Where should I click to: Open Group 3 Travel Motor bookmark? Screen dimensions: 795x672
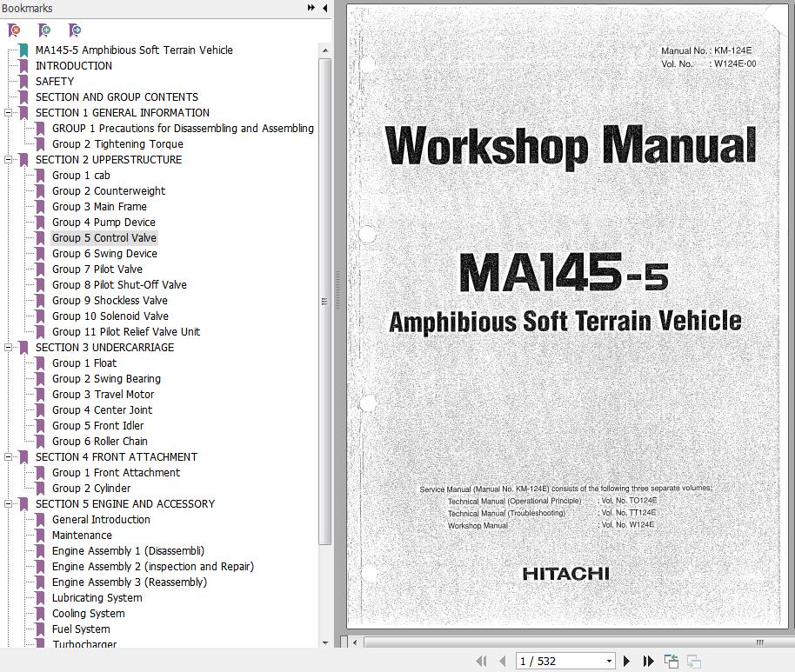[x=103, y=395]
